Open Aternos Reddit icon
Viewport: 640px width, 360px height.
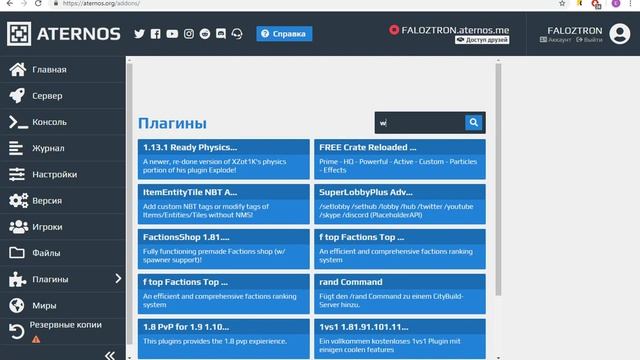205,33
